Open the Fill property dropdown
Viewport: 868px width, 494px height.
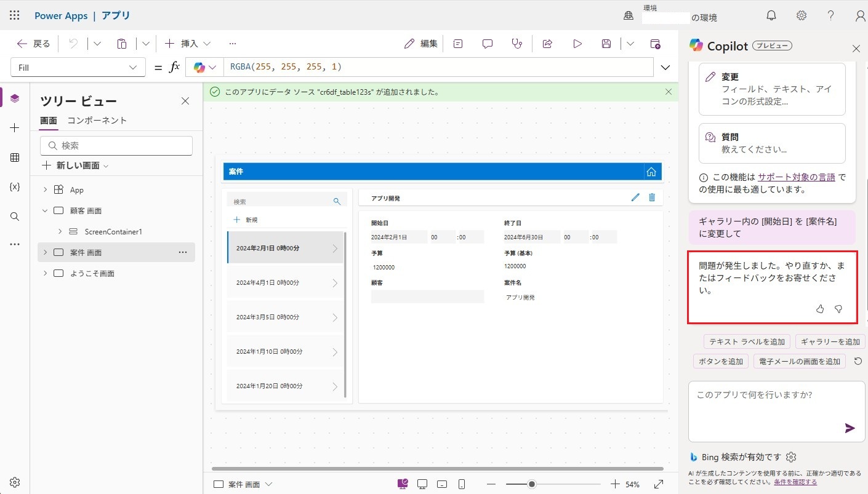(x=78, y=68)
